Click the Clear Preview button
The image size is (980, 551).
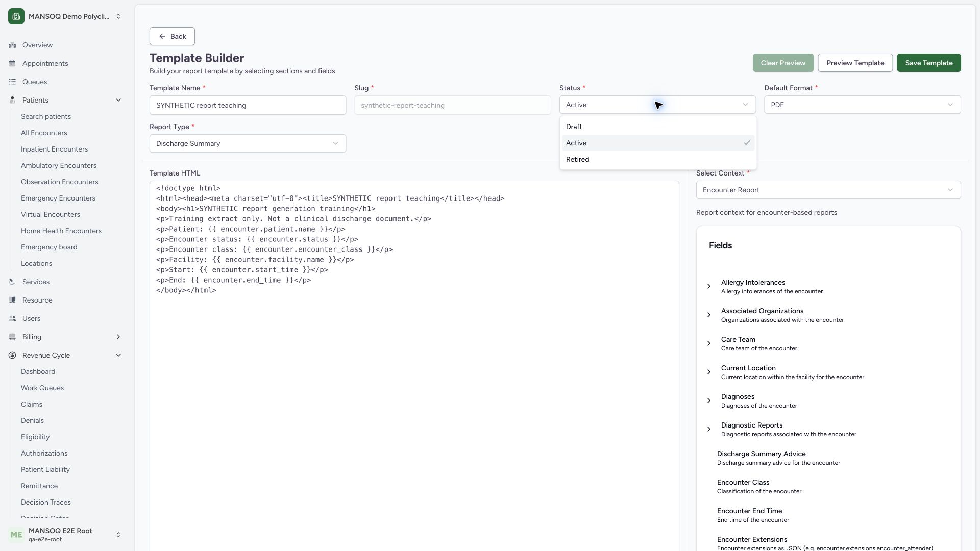(x=783, y=63)
